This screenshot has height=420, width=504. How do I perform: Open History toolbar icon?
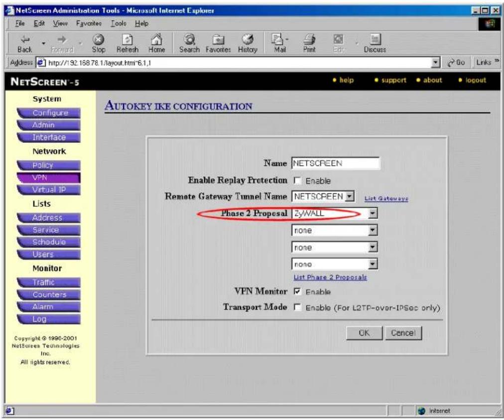pyautogui.click(x=248, y=39)
